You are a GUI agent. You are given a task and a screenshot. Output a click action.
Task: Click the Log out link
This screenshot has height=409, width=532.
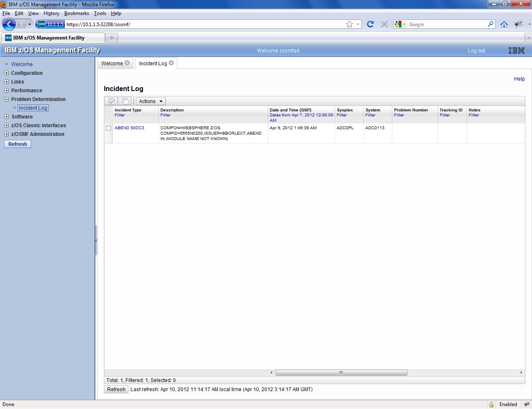pyautogui.click(x=476, y=51)
